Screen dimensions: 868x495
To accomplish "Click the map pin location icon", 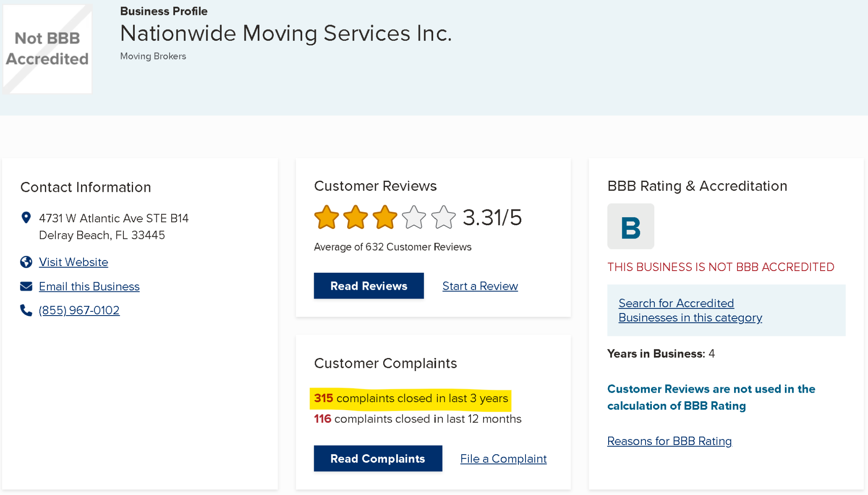I will [x=26, y=218].
